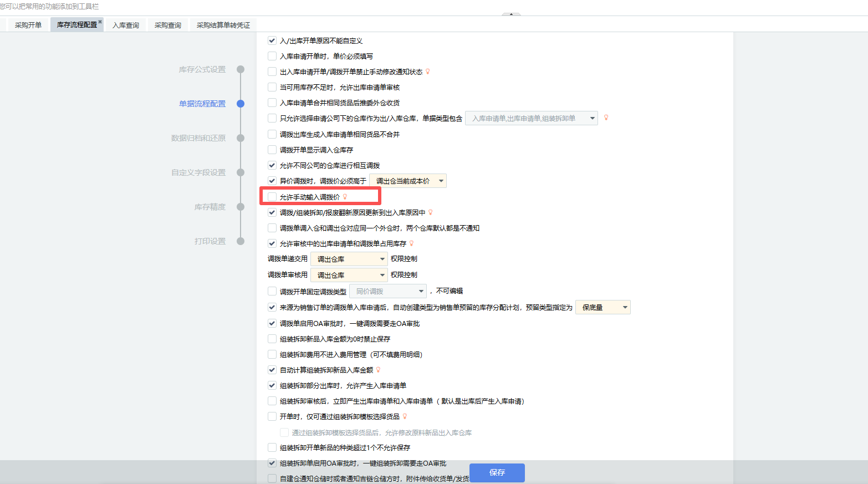Open the 调出仓当前成本价 dropdown
Viewport: 868px width, 484px height.
point(407,181)
